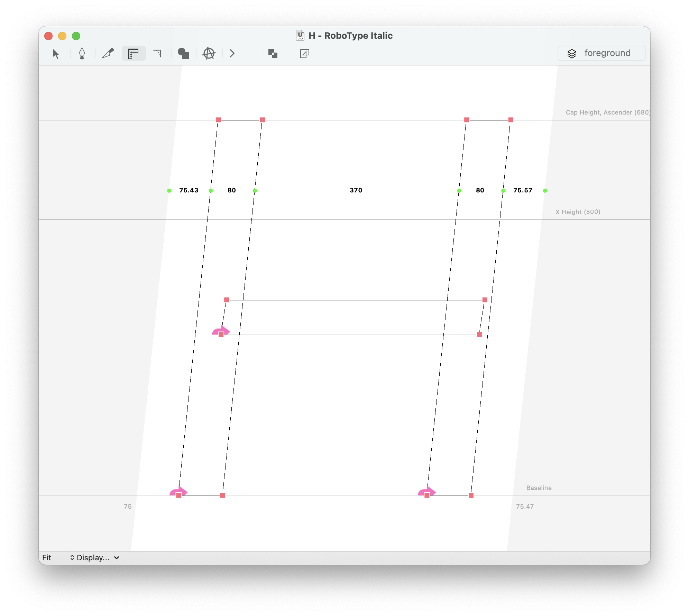The image size is (689, 616).
Task: Click the left stem's bottom-right baseline point
Action: [x=223, y=495]
